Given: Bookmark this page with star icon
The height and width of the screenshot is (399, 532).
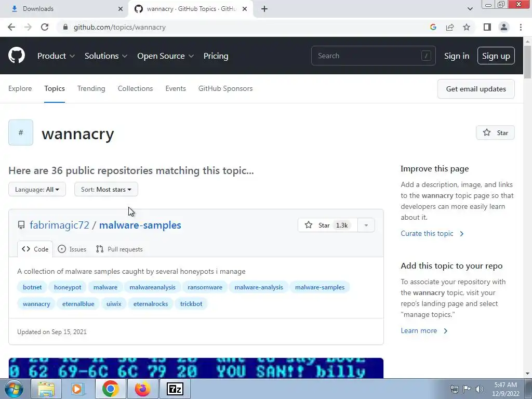Looking at the screenshot, I should (467, 27).
